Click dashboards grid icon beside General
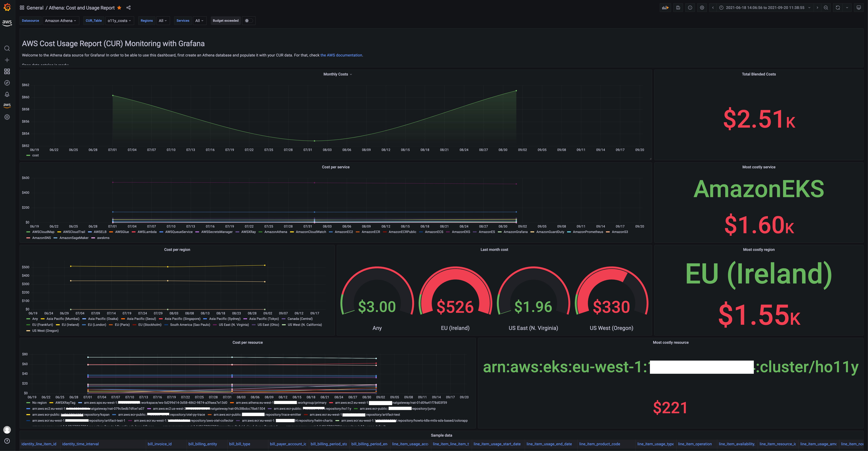 [x=22, y=7]
